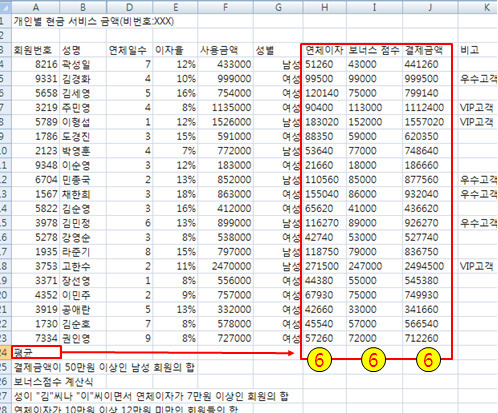Click usage amount cell 1135000
This screenshot has height=413, width=498.
(x=225, y=108)
